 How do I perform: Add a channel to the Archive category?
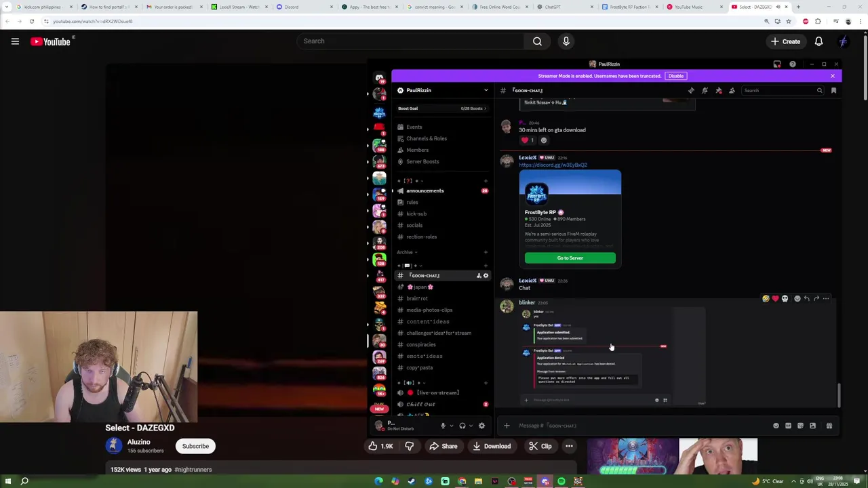(486, 252)
